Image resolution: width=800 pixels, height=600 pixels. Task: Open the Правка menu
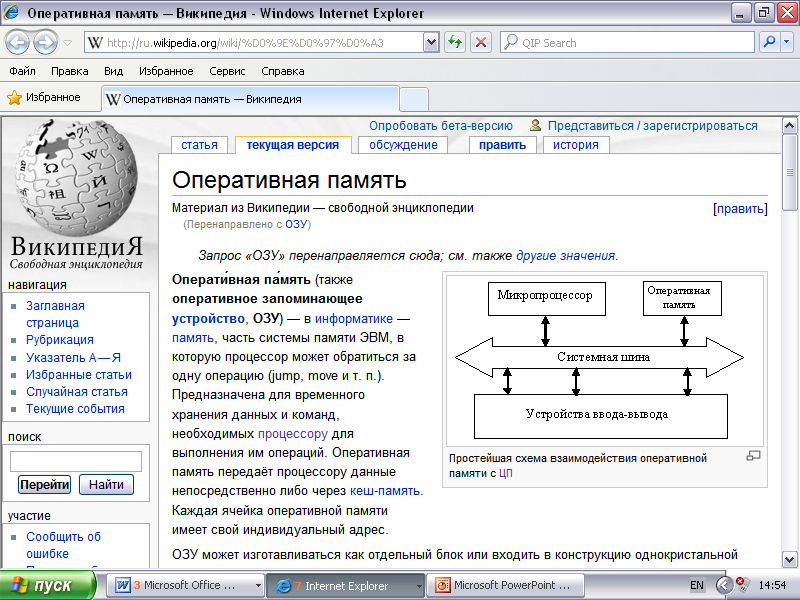(x=70, y=71)
